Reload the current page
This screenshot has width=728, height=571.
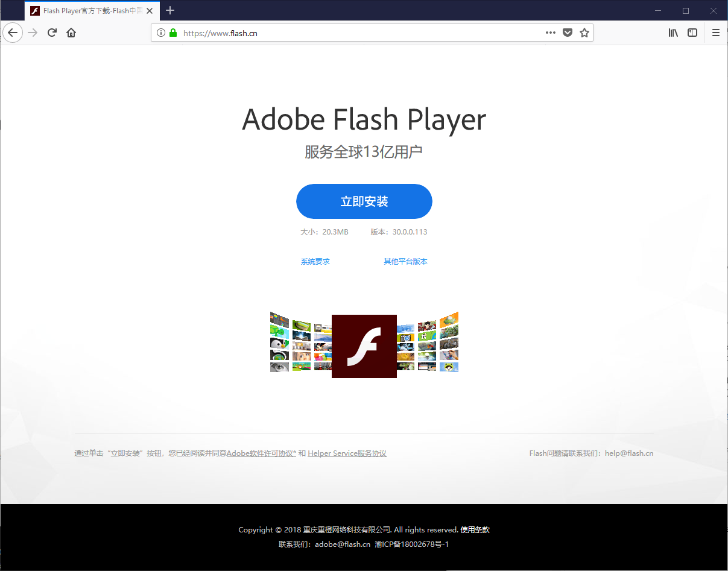click(52, 33)
